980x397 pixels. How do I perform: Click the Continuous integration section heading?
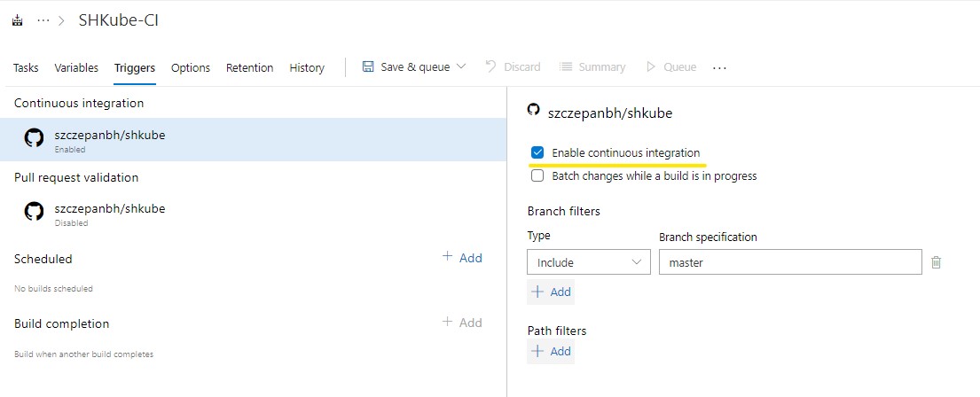click(x=79, y=103)
